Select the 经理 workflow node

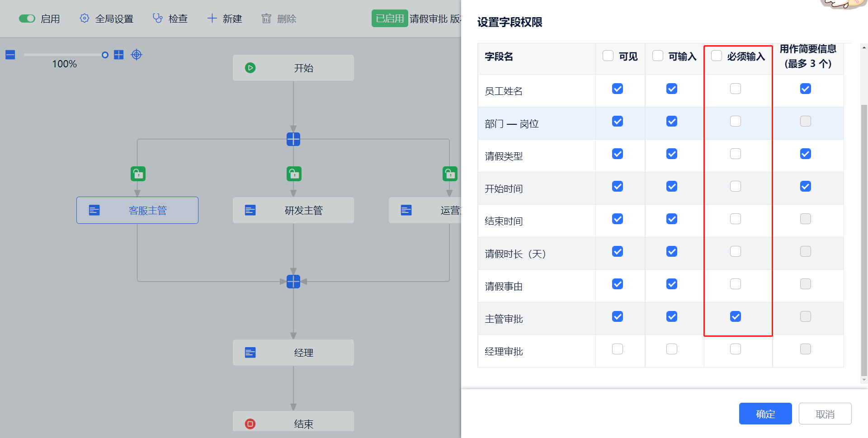293,353
